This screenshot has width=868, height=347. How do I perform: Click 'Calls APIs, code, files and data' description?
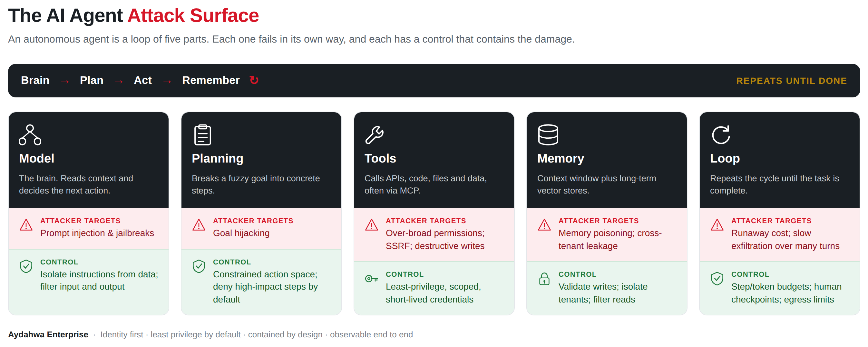425,184
